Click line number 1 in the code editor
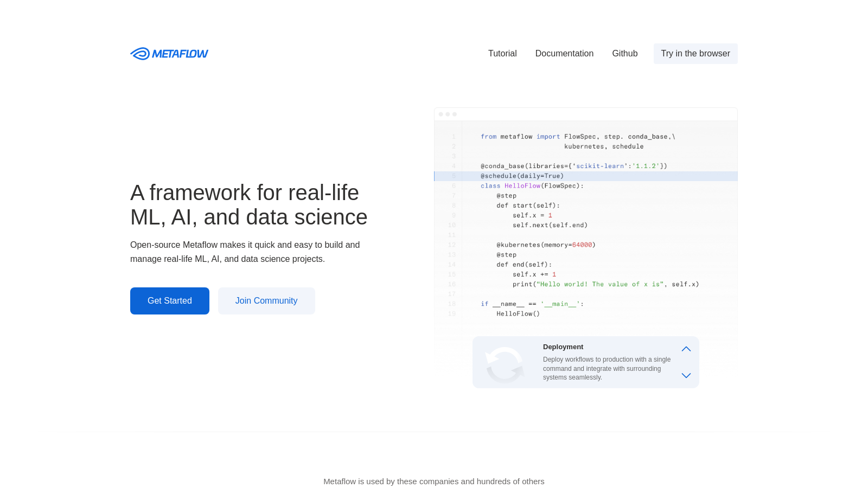The width and height of the screenshot is (868, 488). click(x=454, y=137)
